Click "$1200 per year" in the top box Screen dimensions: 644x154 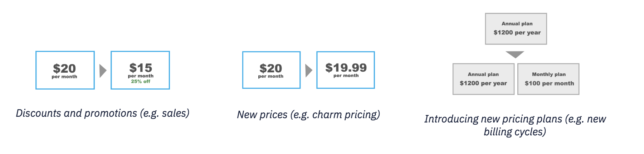pyautogui.click(x=517, y=33)
